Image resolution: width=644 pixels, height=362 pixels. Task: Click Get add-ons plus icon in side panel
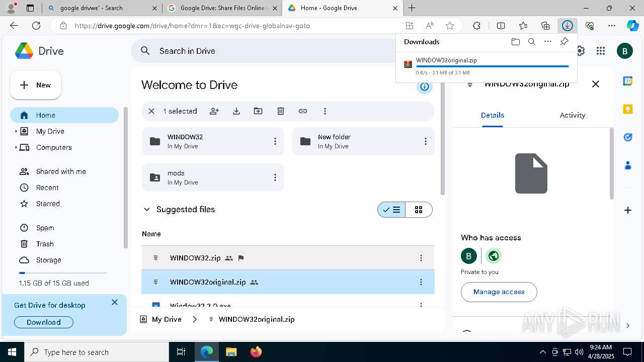[628, 210]
